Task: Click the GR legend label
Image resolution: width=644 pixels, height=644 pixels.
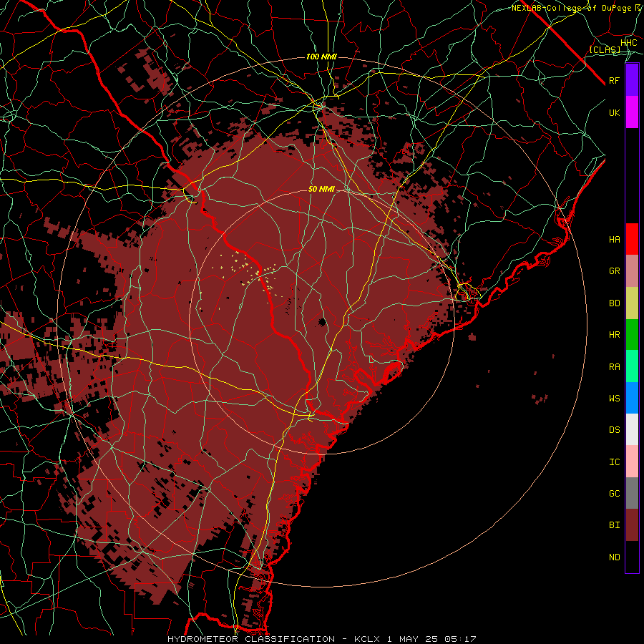Action: coord(614,271)
